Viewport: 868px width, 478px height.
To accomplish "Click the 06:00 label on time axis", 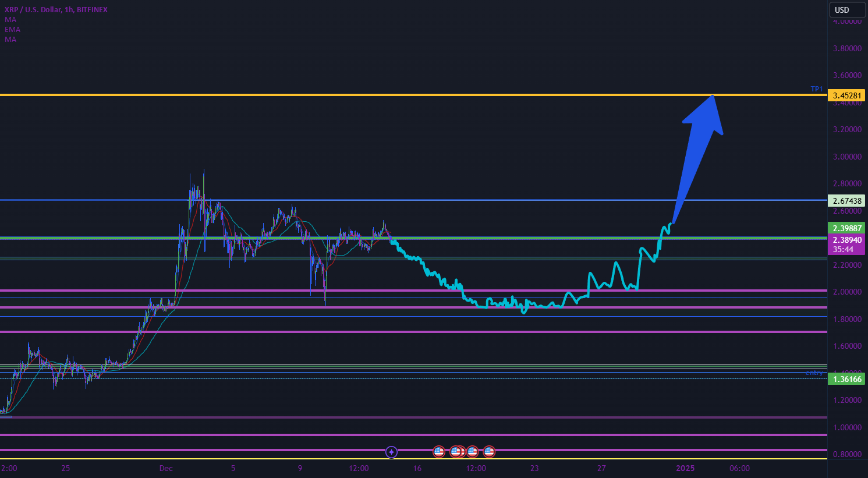I will coord(739,468).
